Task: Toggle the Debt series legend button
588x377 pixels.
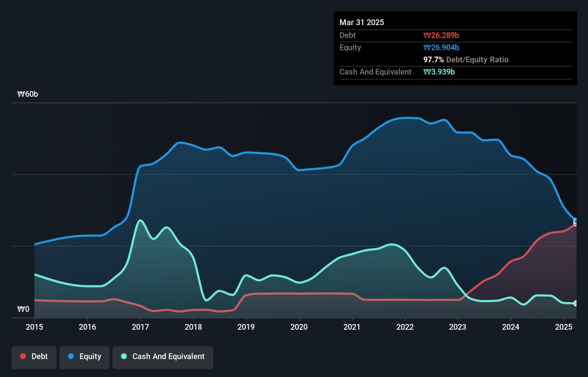Action: pos(34,357)
